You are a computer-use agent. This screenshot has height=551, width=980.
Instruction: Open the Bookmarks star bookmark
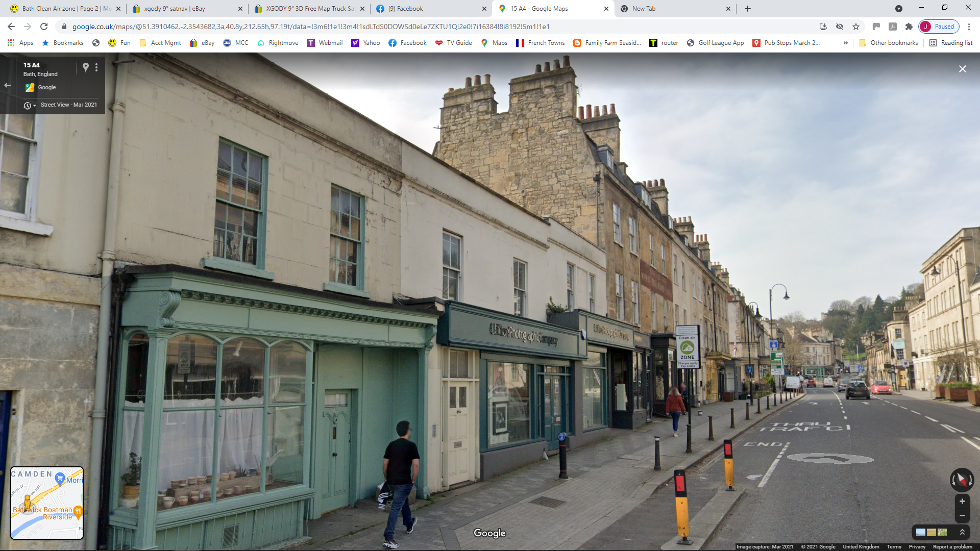(x=63, y=43)
